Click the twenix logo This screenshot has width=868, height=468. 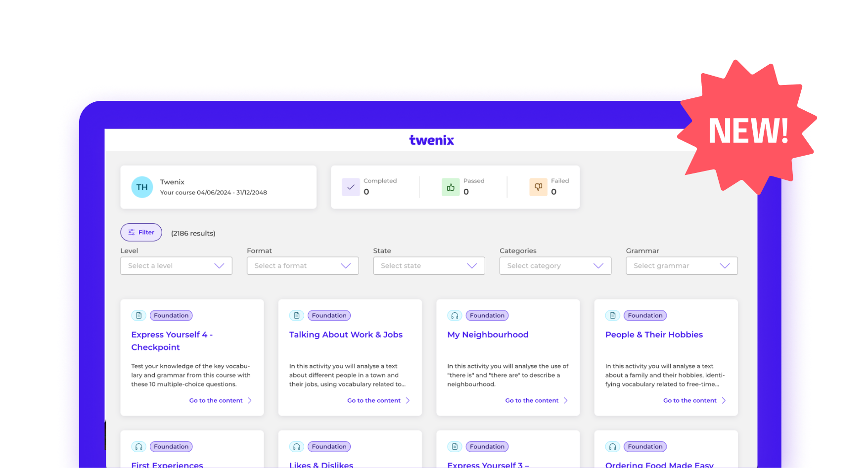click(431, 140)
